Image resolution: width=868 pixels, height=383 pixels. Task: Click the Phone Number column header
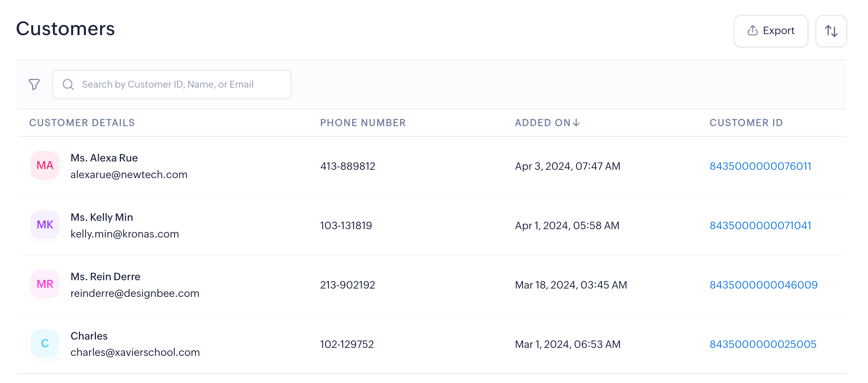[363, 123]
